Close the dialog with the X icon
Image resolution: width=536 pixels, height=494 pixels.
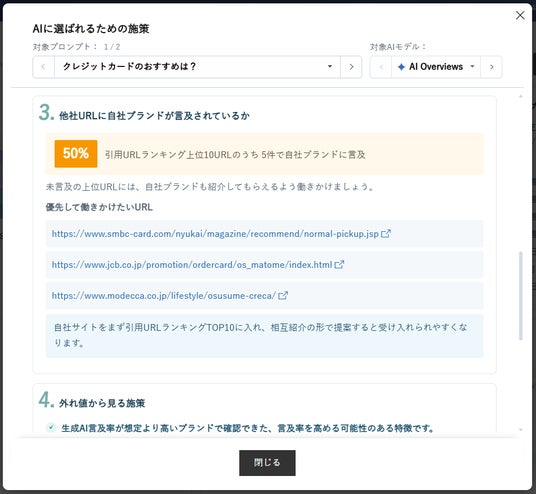[x=520, y=15]
